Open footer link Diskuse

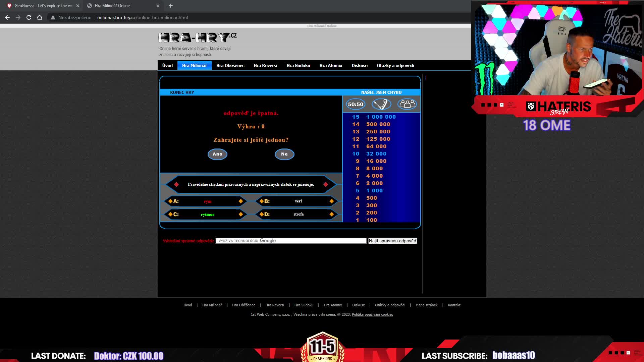click(359, 305)
